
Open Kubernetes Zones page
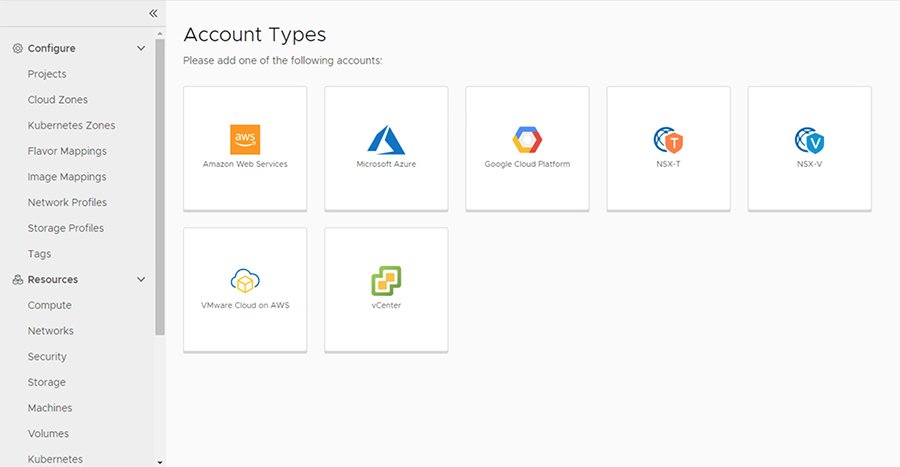(71, 126)
